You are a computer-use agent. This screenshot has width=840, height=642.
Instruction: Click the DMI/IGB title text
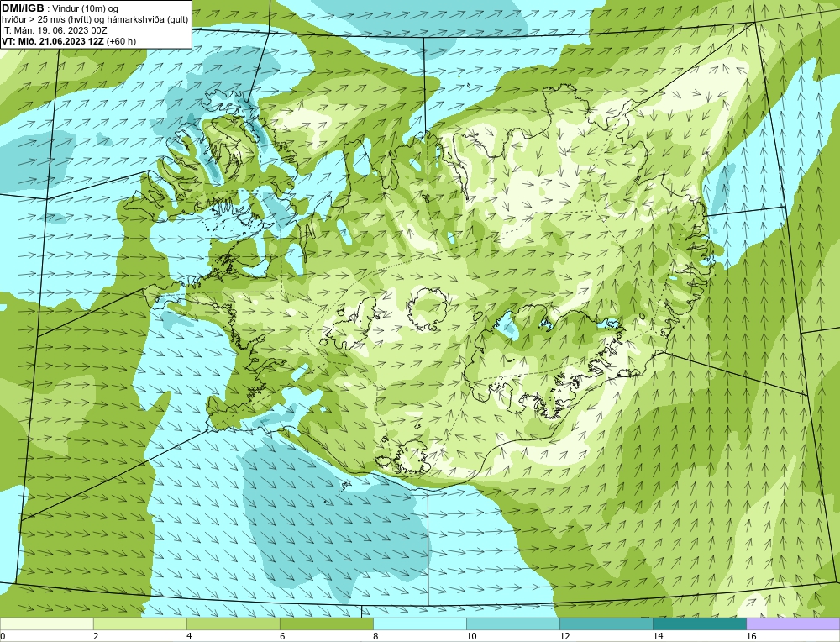tap(22, 8)
